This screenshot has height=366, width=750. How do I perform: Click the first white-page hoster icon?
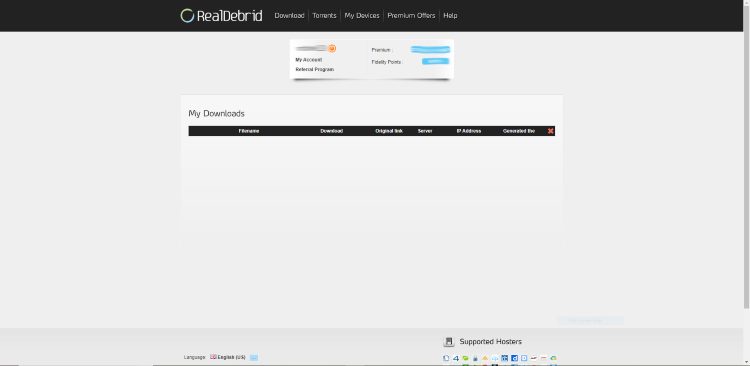click(446, 358)
